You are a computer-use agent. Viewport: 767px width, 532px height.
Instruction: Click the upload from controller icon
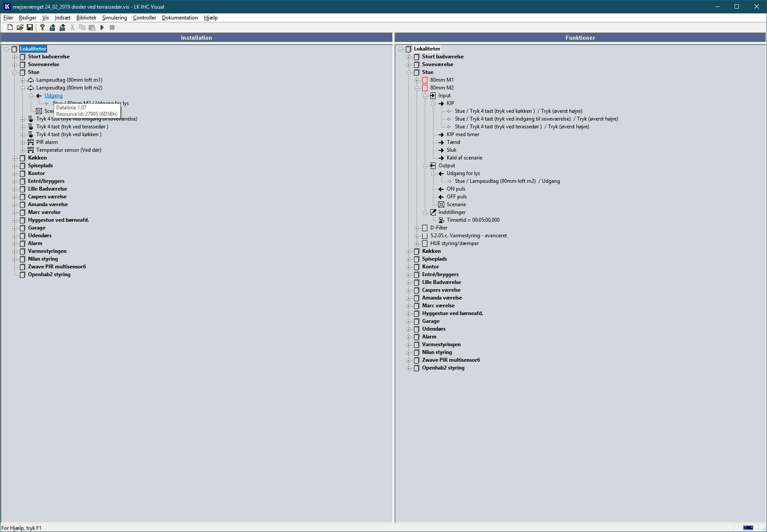point(52,27)
